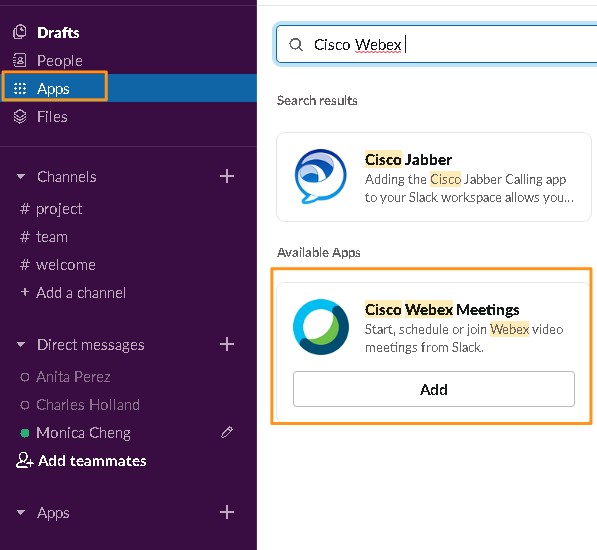The image size is (597, 550).
Task: Add an app with Apps section plus
Action: tap(227, 512)
